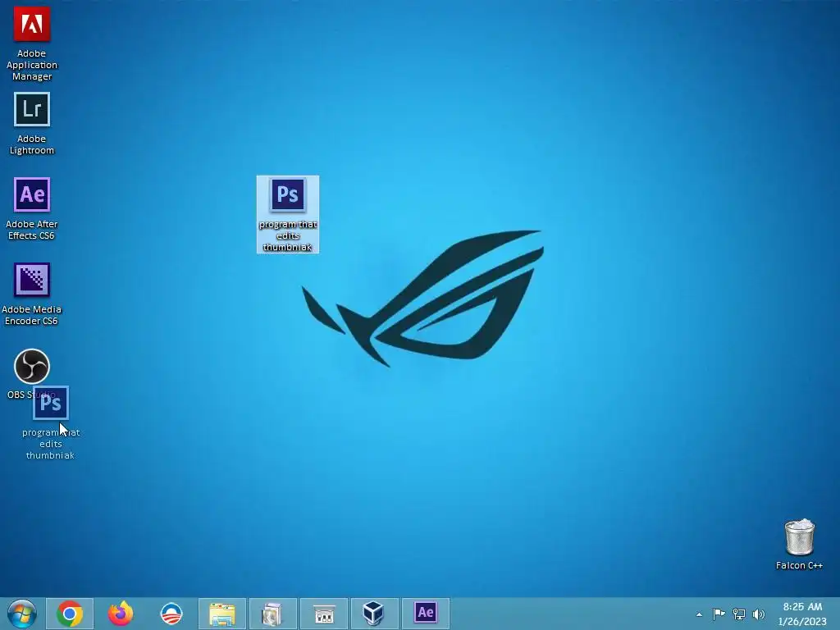This screenshot has width=840, height=630.
Task: Click the highlighted Photoshop shortcut in the desktop center
Action: pyautogui.click(x=288, y=214)
